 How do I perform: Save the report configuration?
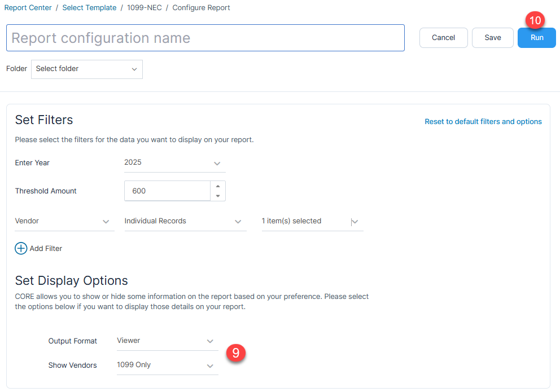tap(492, 38)
